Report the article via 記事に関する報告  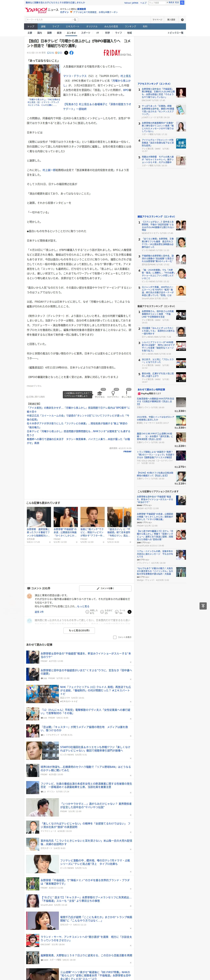36,397
